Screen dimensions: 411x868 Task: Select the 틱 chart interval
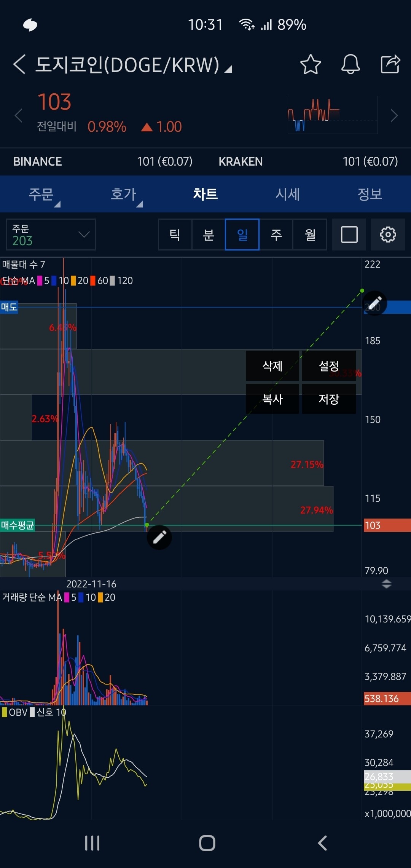pyautogui.click(x=175, y=235)
